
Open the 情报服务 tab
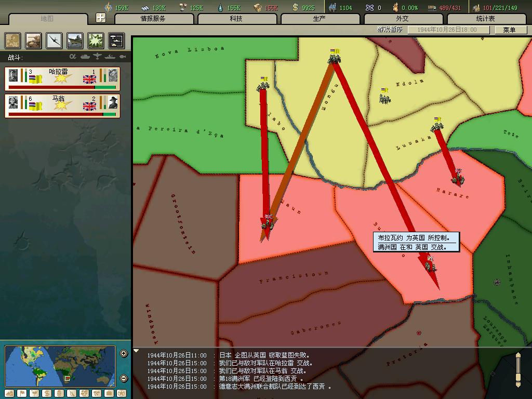(x=154, y=19)
